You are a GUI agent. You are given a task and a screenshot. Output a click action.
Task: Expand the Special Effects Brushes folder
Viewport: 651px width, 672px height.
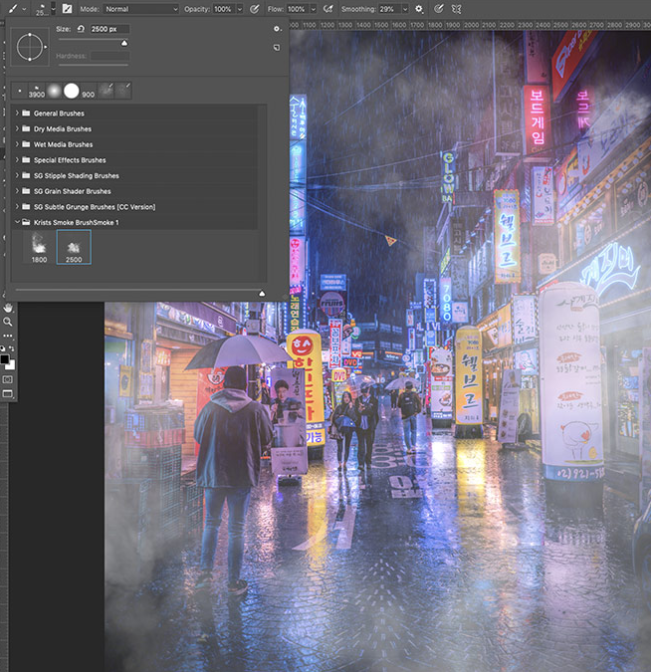17,160
